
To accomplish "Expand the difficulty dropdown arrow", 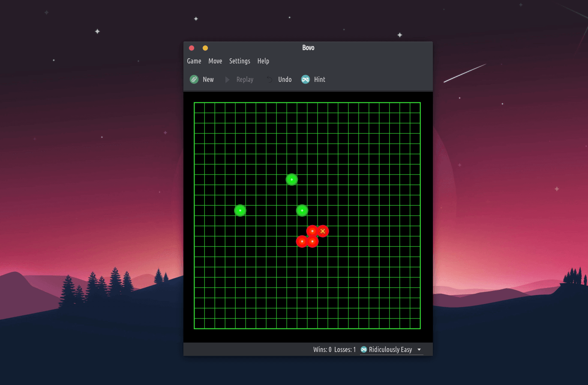I will pos(419,349).
